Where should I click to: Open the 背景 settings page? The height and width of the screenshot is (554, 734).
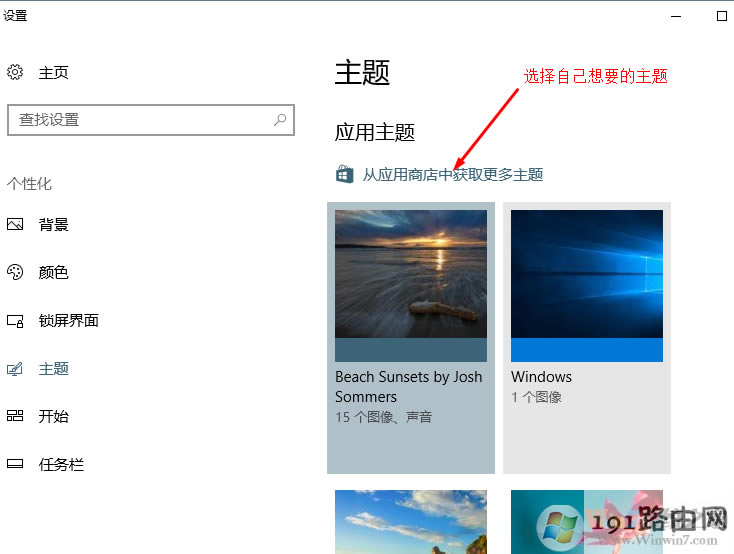[54, 225]
